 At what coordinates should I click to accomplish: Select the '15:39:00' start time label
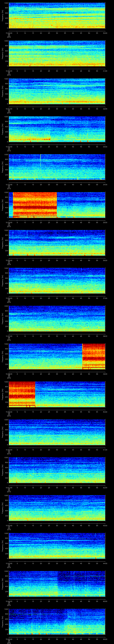pos(9,412)
